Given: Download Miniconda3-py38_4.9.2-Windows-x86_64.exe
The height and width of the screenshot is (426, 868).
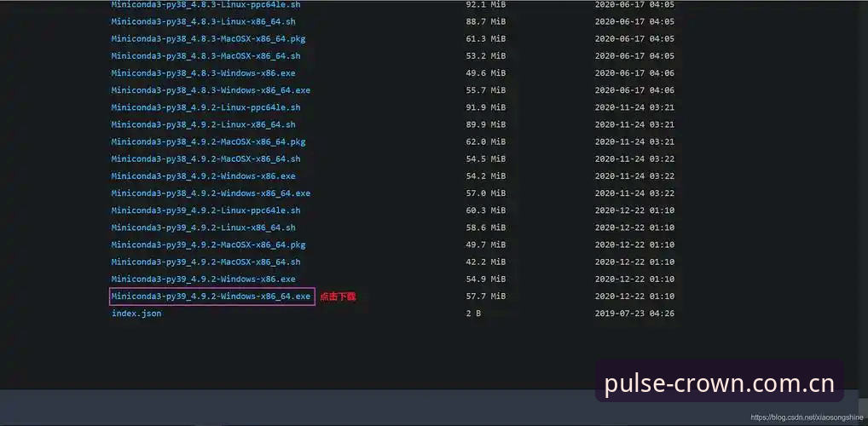Looking at the screenshot, I should 211,193.
